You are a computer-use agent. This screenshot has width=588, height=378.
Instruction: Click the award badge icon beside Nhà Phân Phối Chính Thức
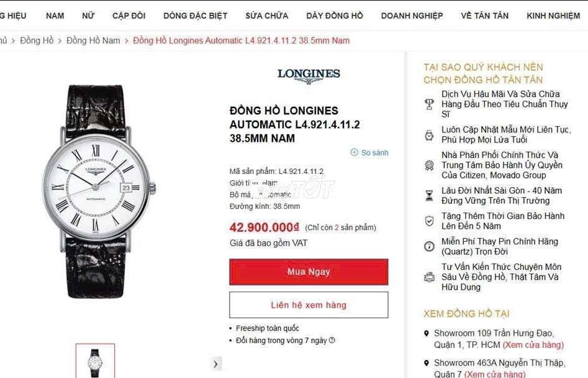pyautogui.click(x=429, y=165)
